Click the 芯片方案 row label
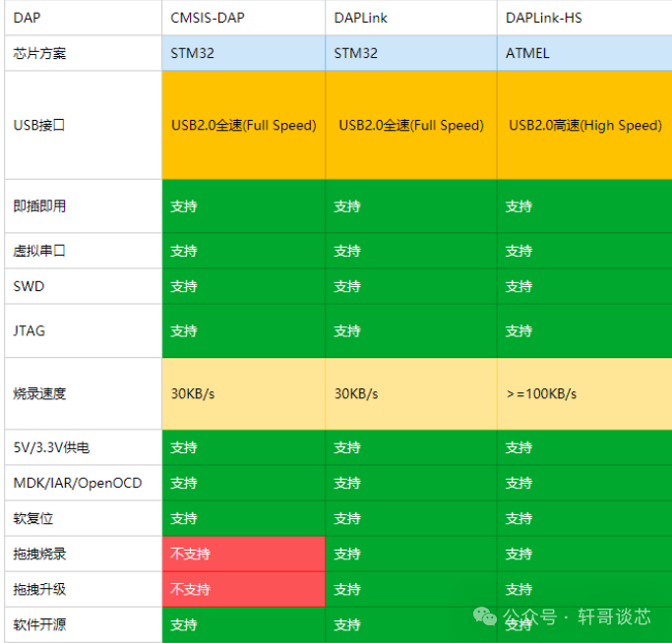 click(84, 53)
